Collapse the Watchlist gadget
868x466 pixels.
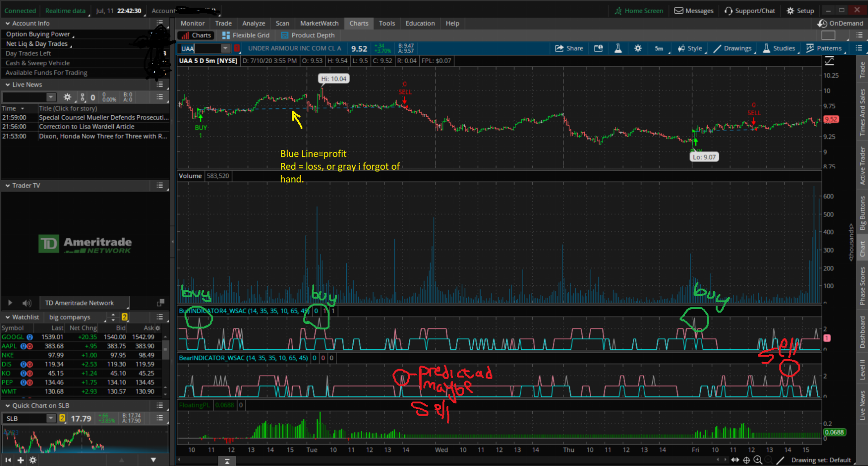click(x=8, y=317)
